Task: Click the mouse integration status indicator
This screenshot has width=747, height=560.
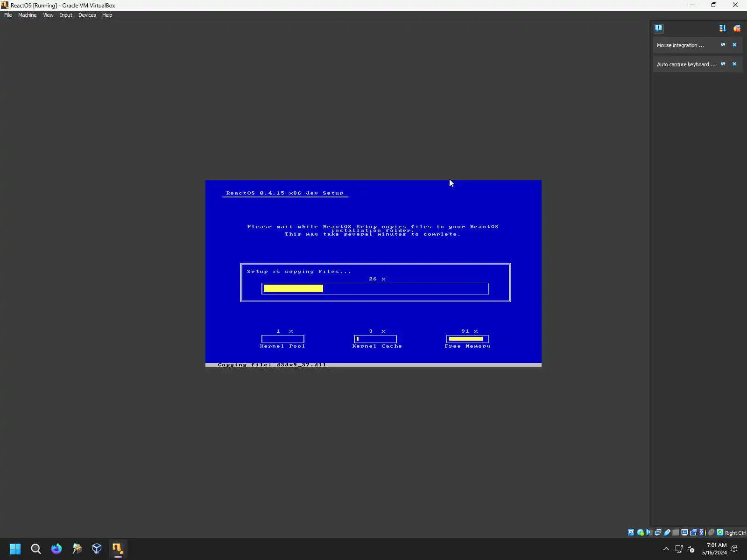Action: coord(711,532)
